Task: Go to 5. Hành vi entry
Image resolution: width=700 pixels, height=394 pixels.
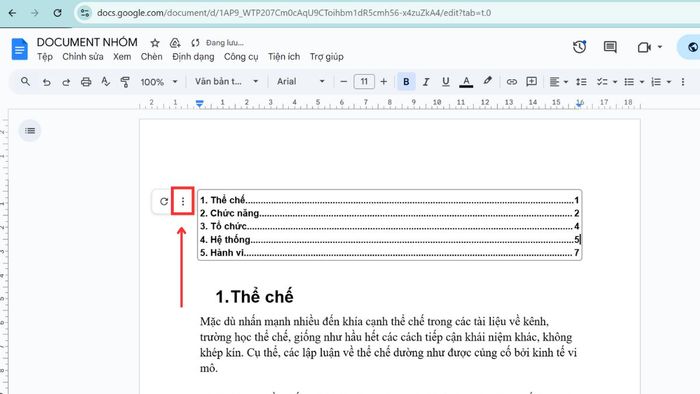Action: (x=389, y=253)
